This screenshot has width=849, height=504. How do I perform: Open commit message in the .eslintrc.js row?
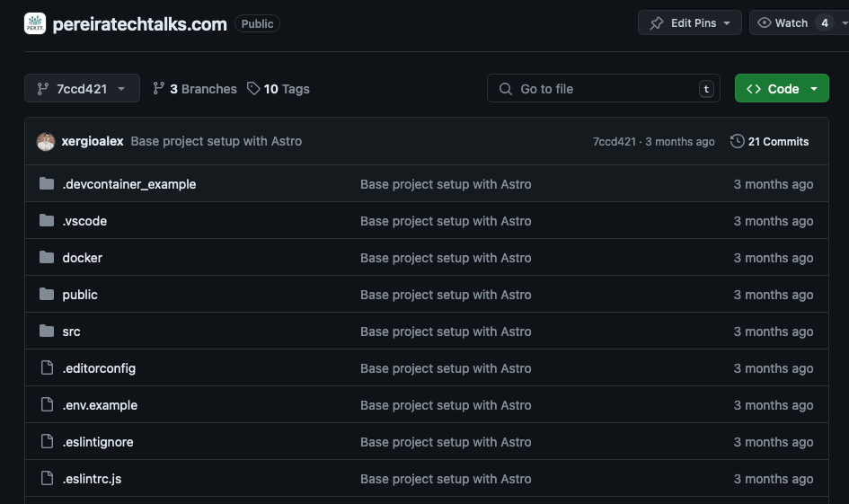point(446,479)
